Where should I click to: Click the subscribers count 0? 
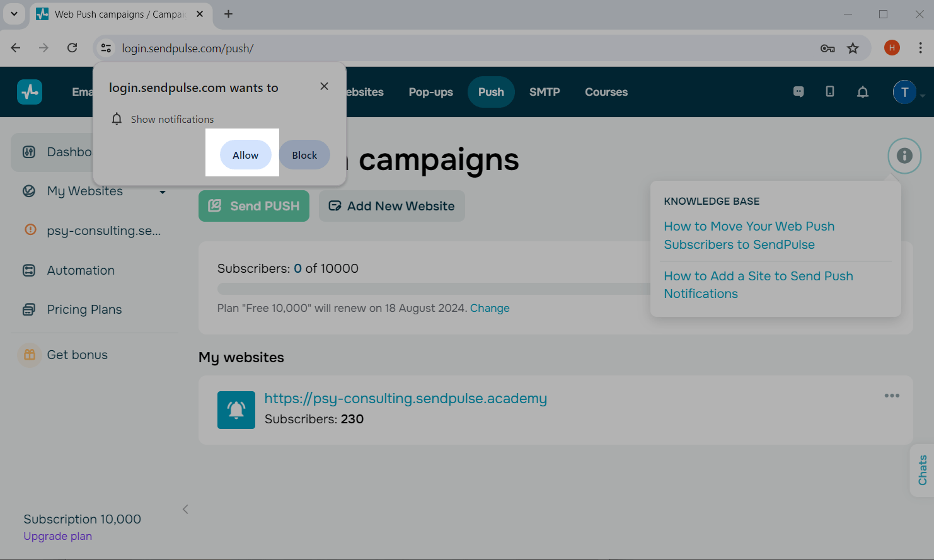(297, 268)
